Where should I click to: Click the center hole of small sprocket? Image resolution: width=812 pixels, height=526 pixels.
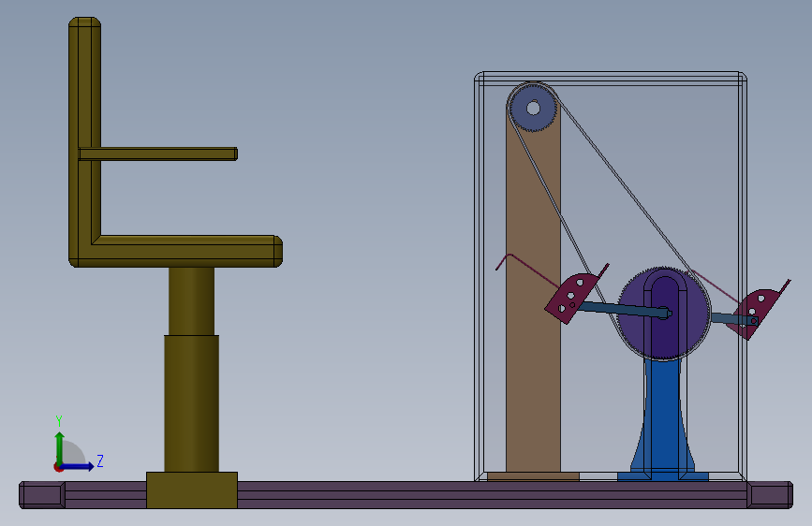click(x=533, y=109)
